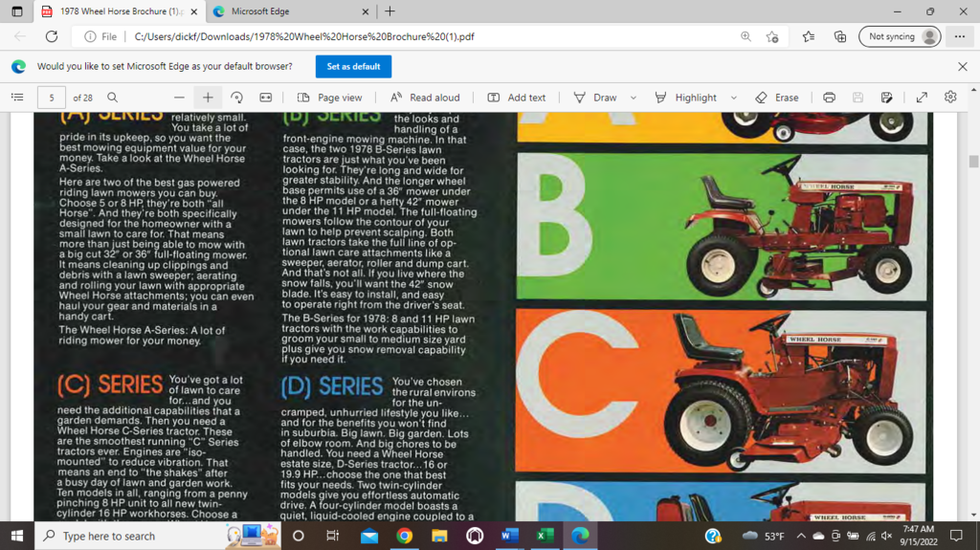980x550 pixels.
Task: Click the Not syncing profile button
Action: point(900,36)
